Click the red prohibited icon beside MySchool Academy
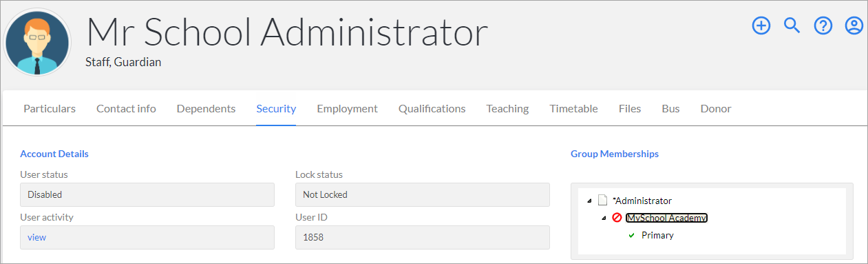 (617, 218)
